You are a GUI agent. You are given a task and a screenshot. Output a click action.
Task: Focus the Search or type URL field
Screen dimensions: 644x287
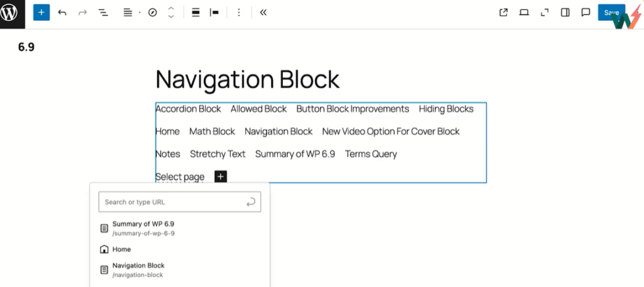179,202
